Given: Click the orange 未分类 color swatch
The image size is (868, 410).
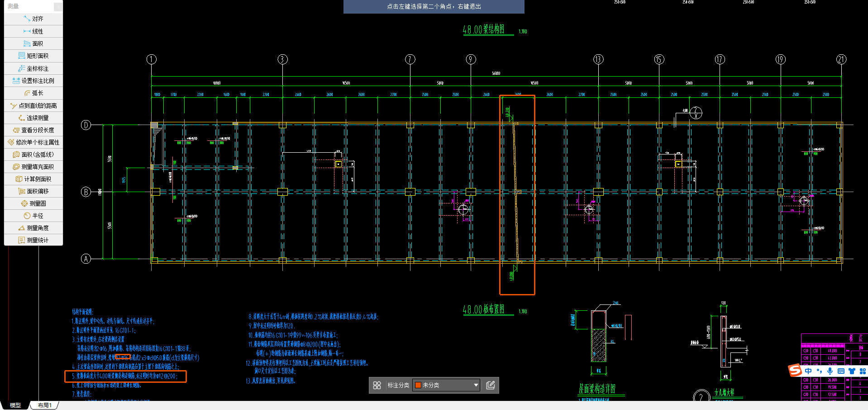Looking at the screenshot, I should pos(418,385).
